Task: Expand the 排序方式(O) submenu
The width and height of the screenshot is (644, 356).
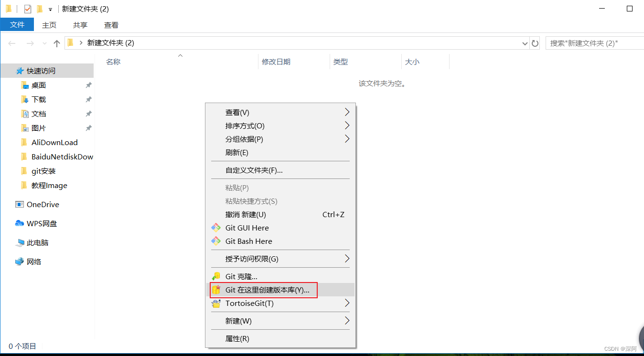Action: (347, 126)
